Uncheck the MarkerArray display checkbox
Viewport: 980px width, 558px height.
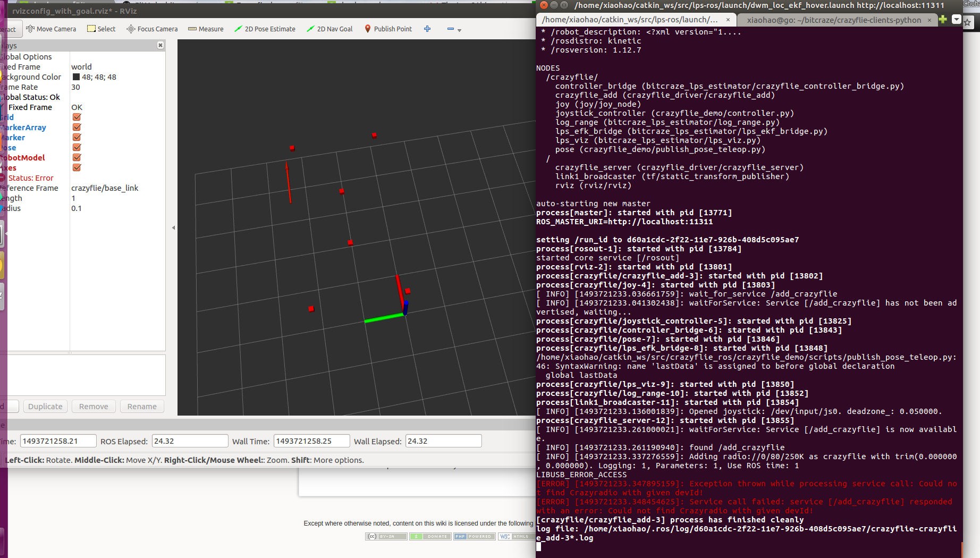click(x=77, y=128)
